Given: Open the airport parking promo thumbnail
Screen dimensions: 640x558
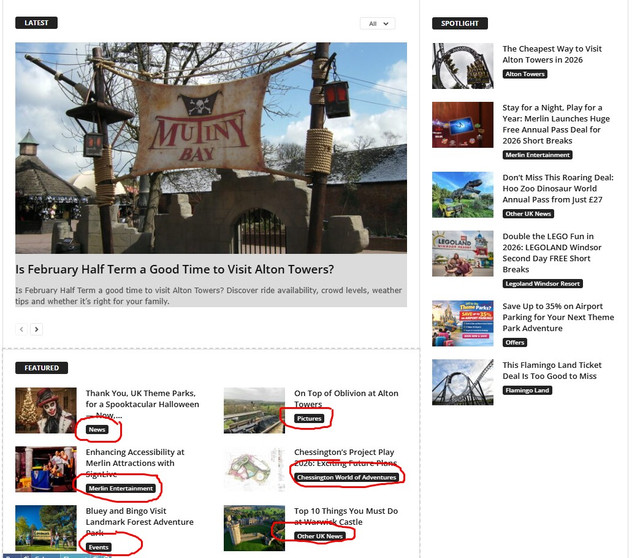Looking at the screenshot, I should click(463, 323).
